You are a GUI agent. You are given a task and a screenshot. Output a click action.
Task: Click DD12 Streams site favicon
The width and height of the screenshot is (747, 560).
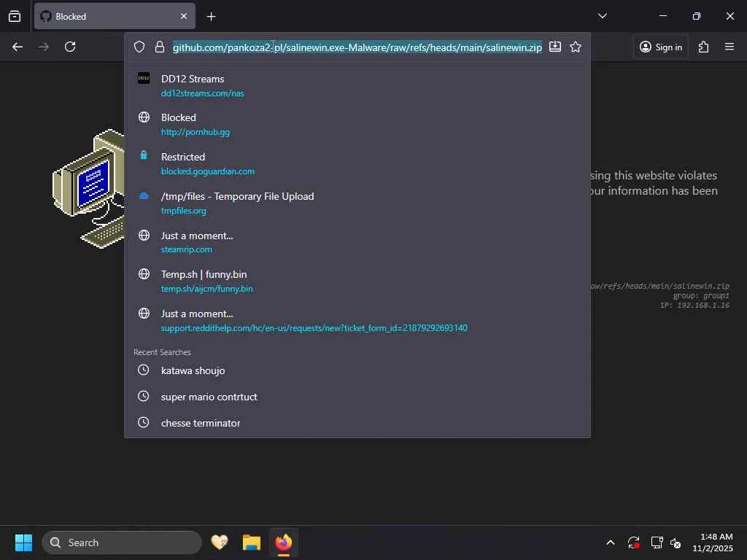click(144, 78)
